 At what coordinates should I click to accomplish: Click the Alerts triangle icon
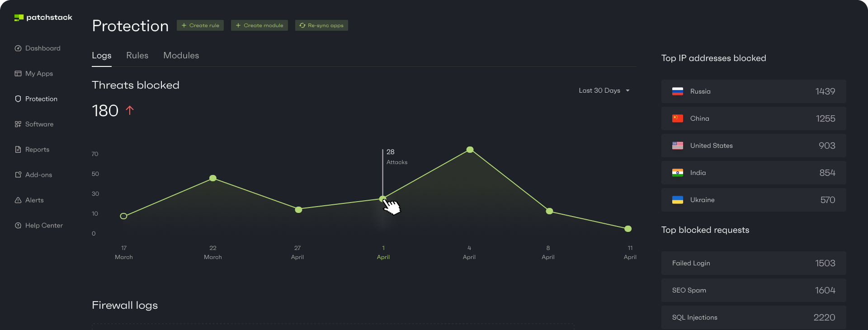(x=18, y=200)
